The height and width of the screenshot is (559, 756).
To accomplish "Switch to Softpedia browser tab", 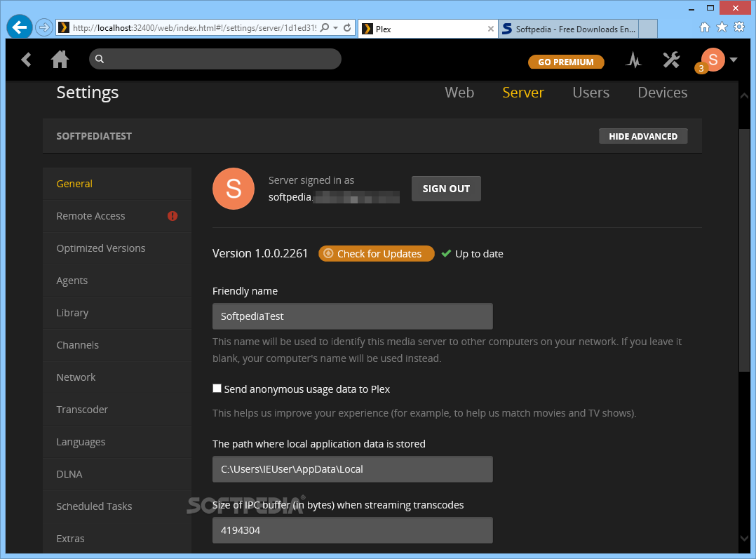I will 569,29.
